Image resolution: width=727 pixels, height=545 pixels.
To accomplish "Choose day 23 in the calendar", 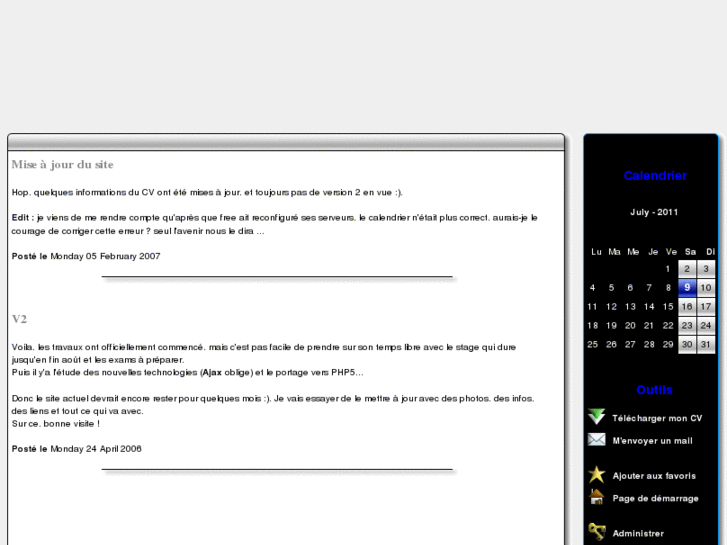I will tap(687, 326).
